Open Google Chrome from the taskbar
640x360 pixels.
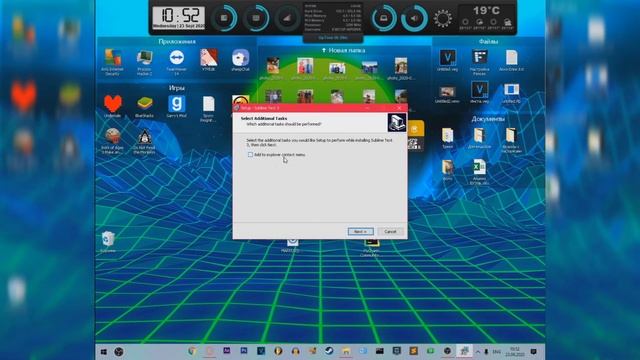(x=192, y=351)
